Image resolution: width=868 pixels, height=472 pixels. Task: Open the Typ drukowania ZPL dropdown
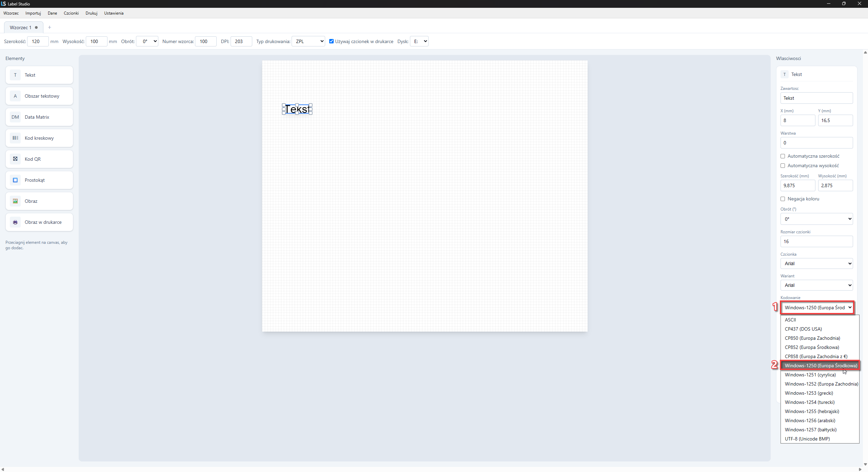(x=308, y=41)
